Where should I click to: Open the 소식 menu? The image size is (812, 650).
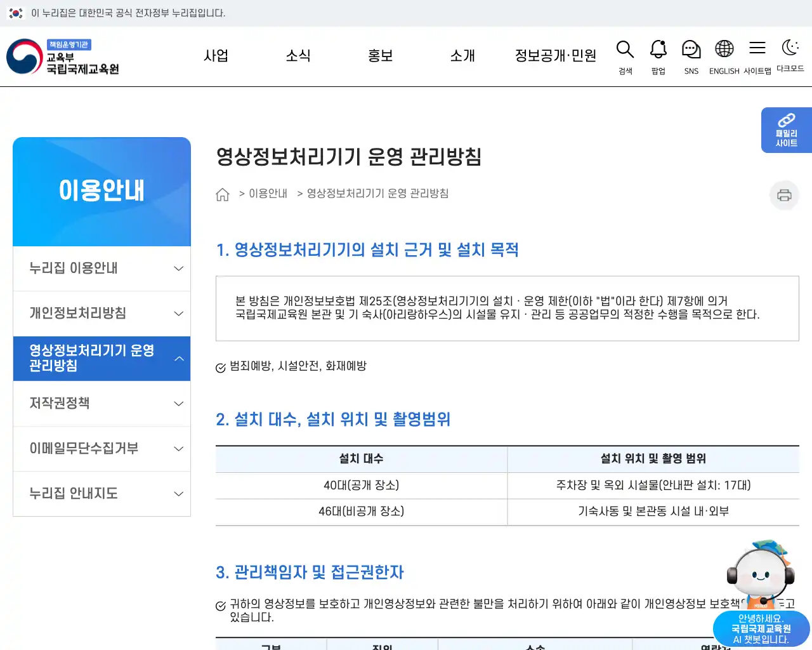click(x=298, y=56)
